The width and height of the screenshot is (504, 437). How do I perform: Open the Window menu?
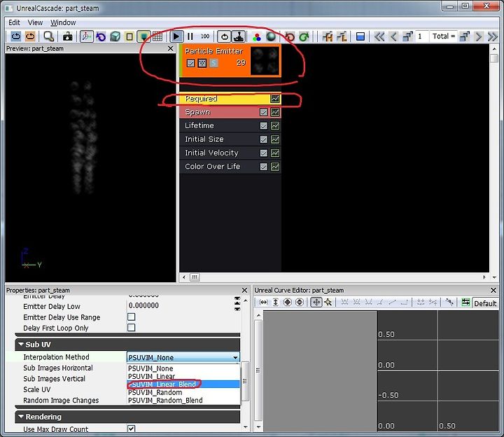tap(63, 22)
